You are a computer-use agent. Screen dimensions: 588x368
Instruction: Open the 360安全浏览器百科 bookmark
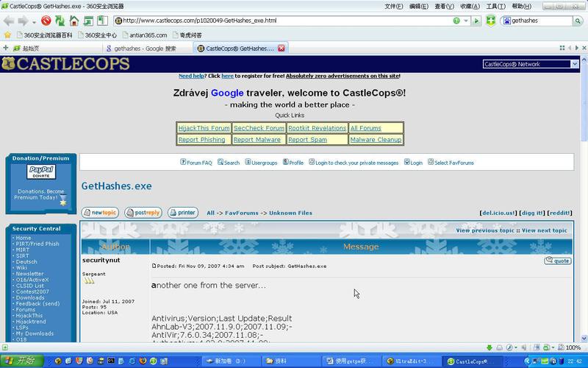[45, 35]
